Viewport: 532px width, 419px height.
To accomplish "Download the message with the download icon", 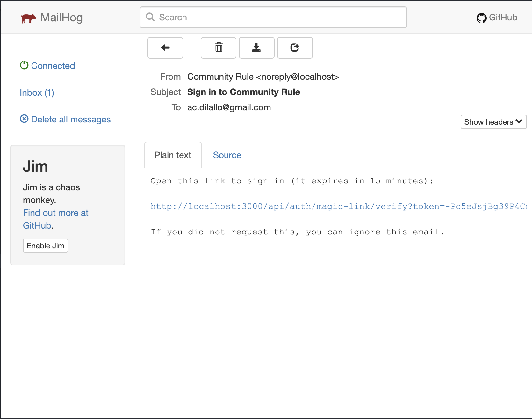I will 257,48.
